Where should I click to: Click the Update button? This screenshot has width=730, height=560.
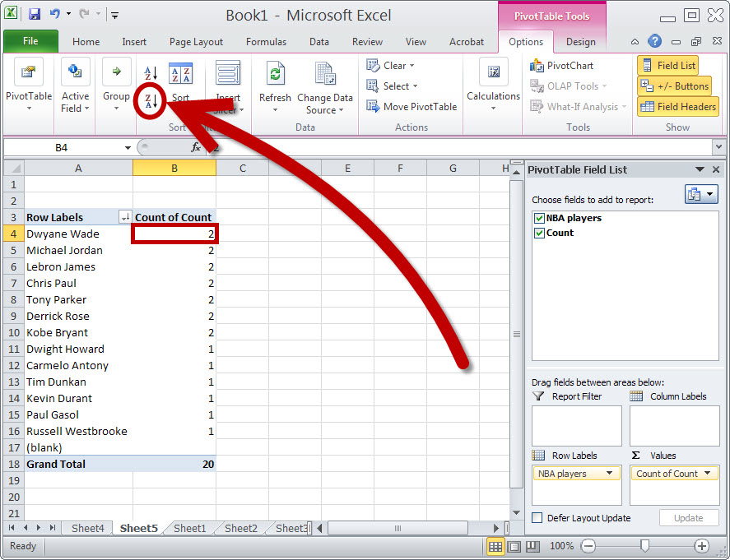[689, 518]
